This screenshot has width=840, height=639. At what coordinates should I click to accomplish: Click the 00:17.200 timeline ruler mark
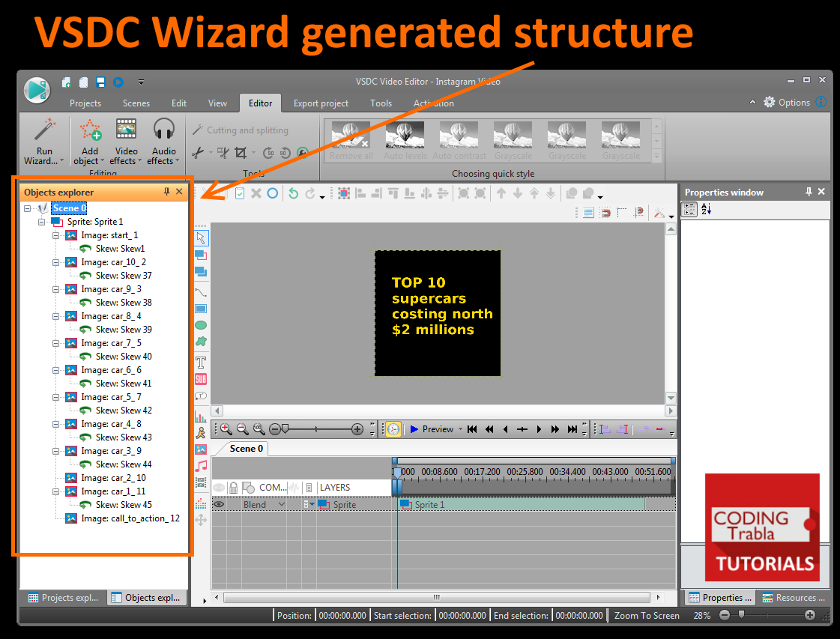482,472
